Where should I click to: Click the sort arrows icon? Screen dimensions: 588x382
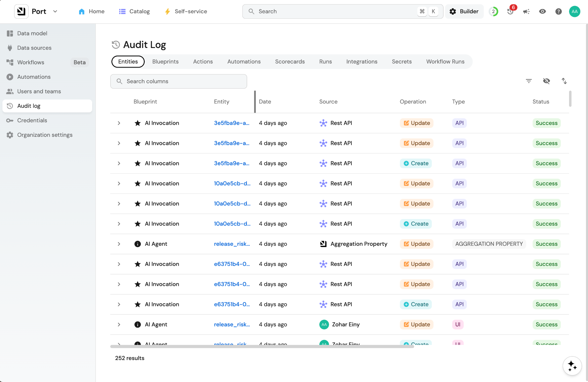(564, 81)
